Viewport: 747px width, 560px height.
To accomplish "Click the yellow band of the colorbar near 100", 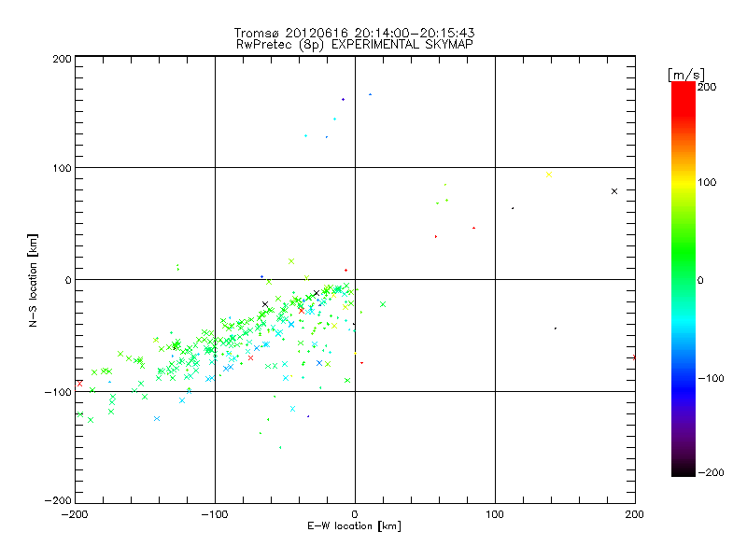I will [x=684, y=182].
